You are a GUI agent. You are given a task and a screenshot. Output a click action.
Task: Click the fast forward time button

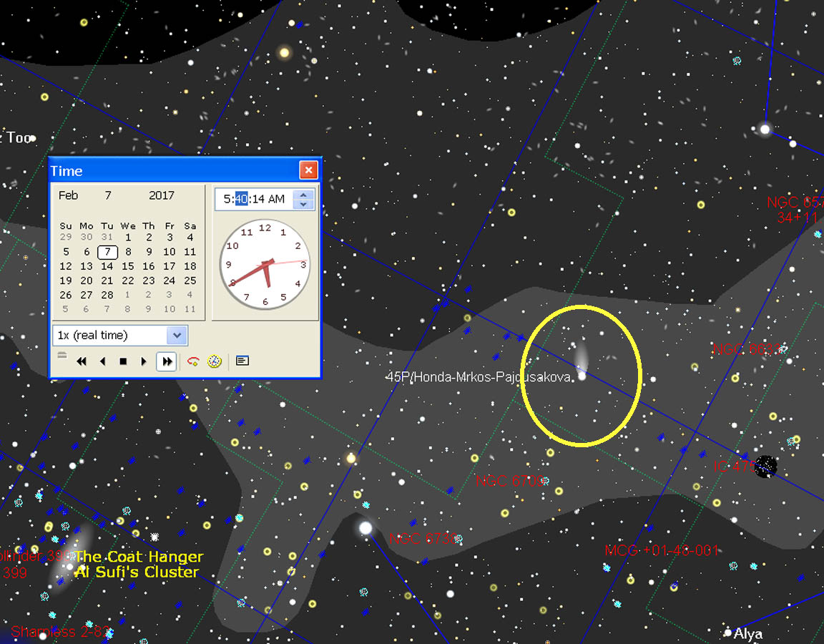pyautogui.click(x=167, y=361)
